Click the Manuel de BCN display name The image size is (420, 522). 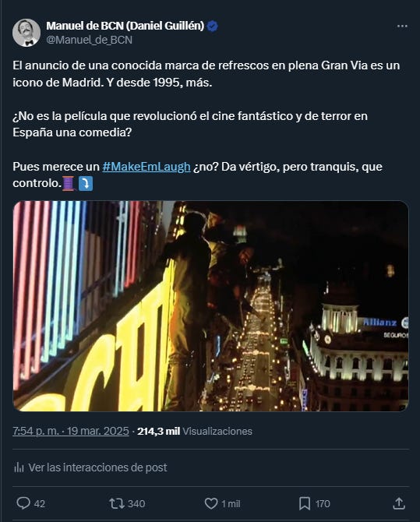point(125,26)
